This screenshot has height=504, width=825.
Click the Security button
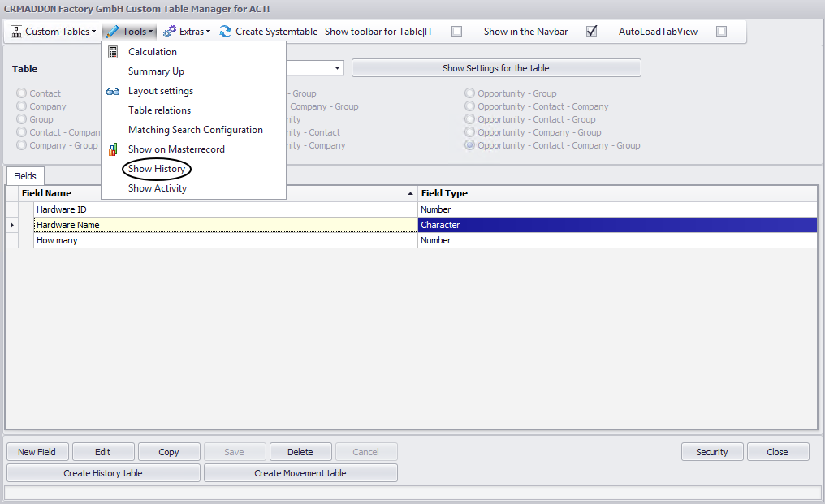[712, 451]
